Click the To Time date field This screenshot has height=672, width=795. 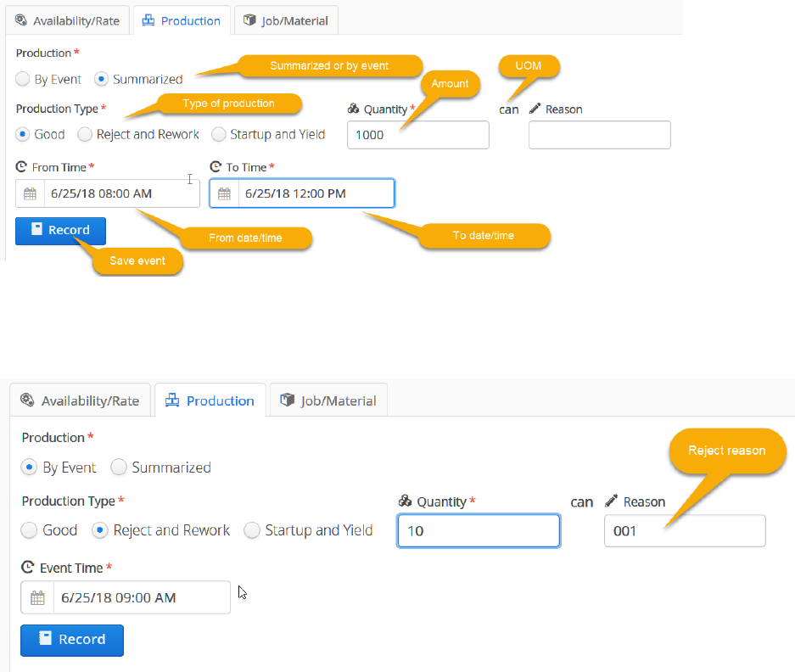click(x=316, y=193)
